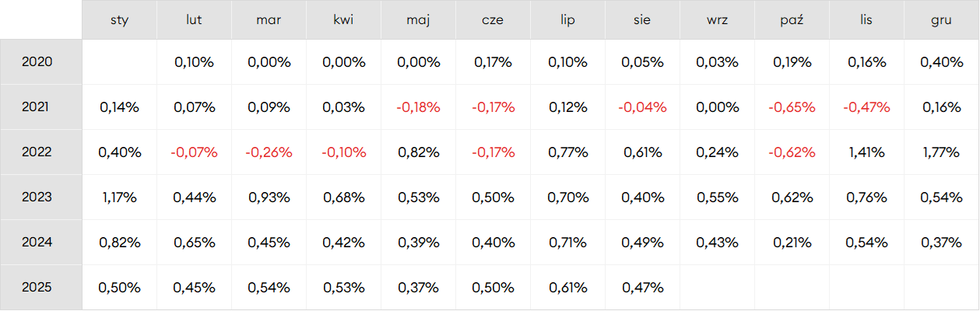Select the 'maj' month column header
Screen dimensions: 980x311
click(418, 19)
